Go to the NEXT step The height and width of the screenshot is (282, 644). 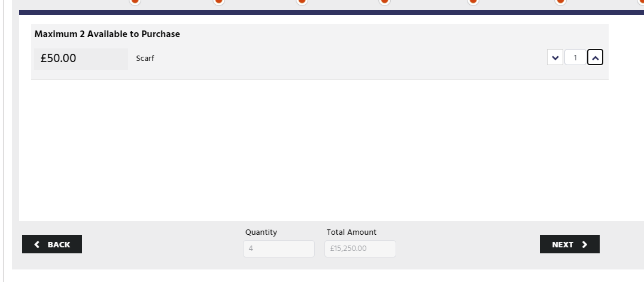(569, 244)
